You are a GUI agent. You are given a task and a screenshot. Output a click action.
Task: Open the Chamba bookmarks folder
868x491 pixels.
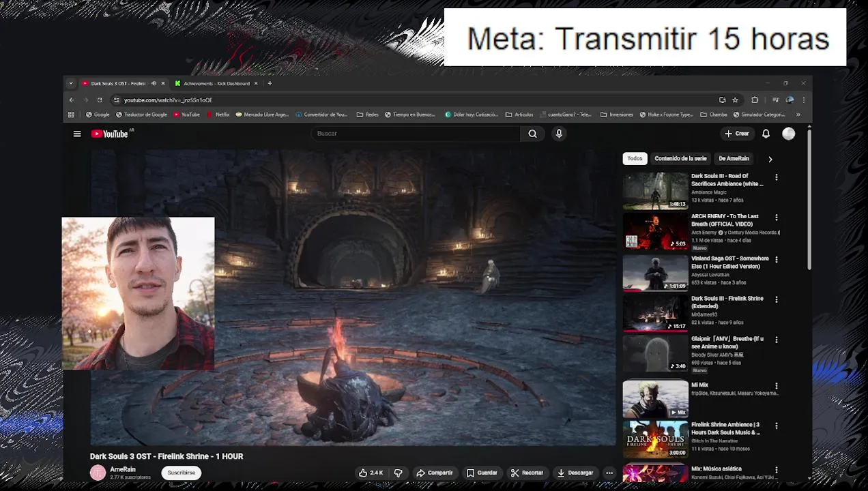[714, 115]
